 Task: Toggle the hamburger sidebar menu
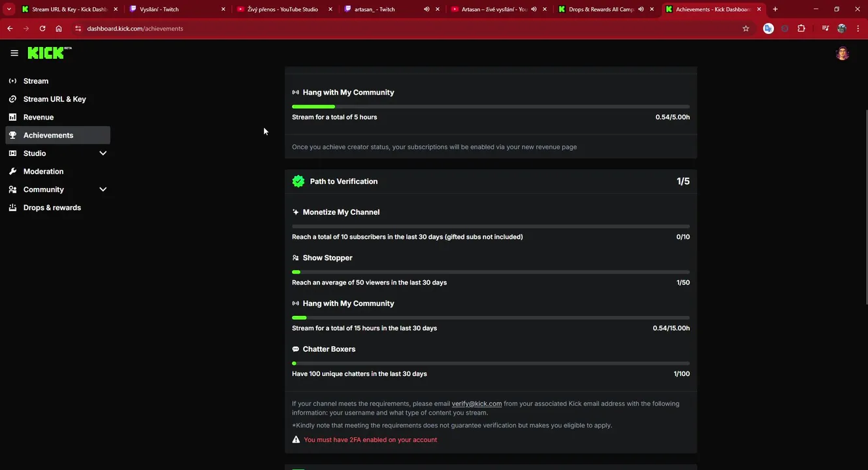tap(14, 53)
